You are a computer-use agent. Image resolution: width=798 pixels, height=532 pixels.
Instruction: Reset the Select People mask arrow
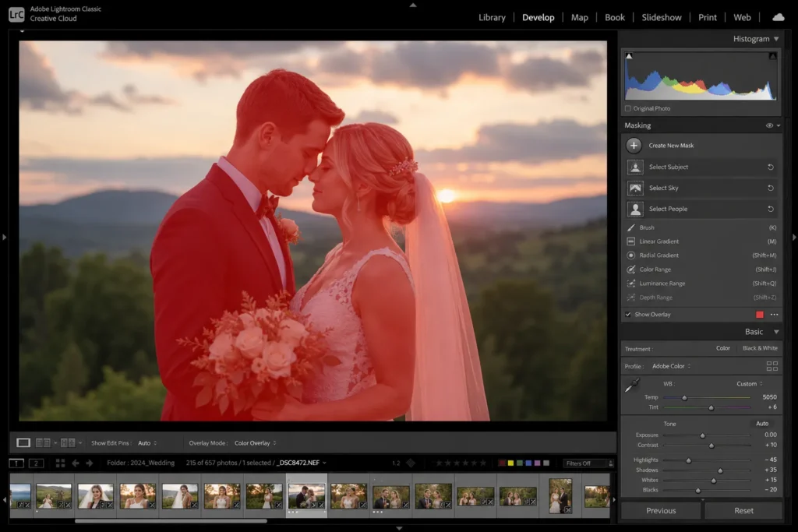(x=771, y=209)
